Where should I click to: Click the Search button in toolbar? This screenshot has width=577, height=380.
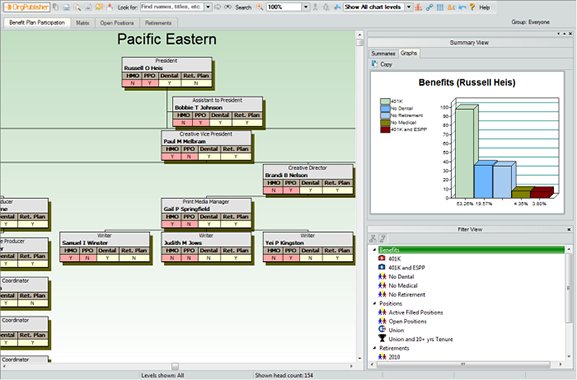[243, 7]
